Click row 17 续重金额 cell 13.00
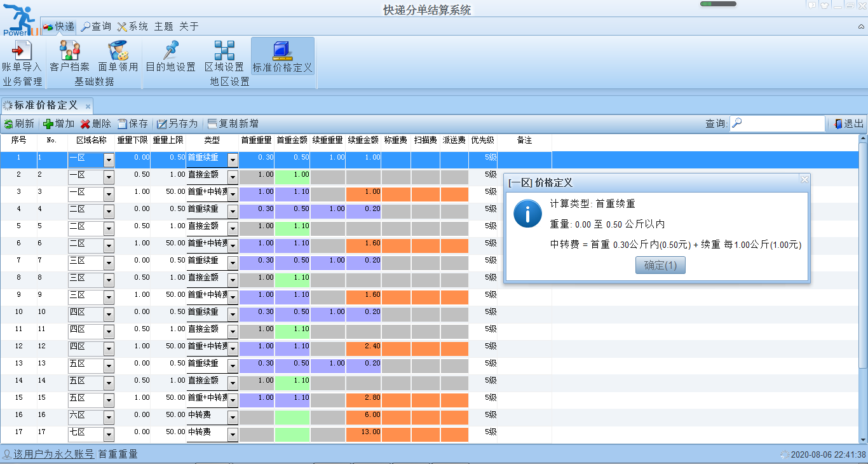Screen dimensions: 868x464 (363, 435)
